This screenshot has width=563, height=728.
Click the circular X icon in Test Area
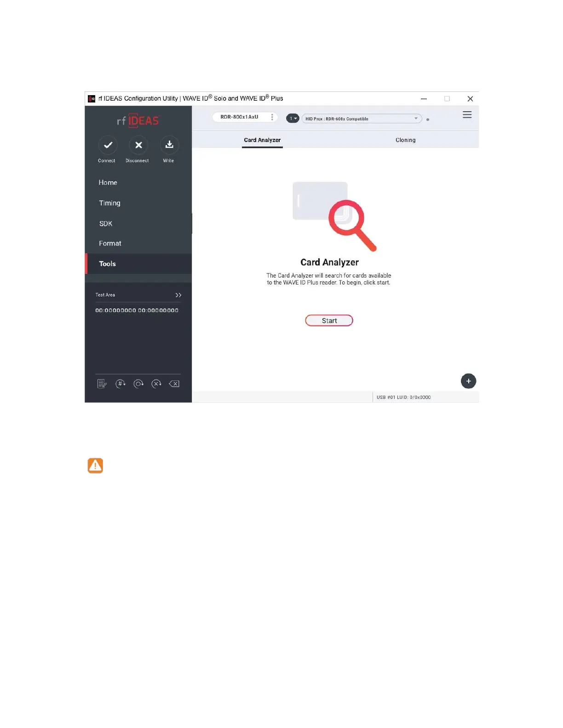point(156,384)
